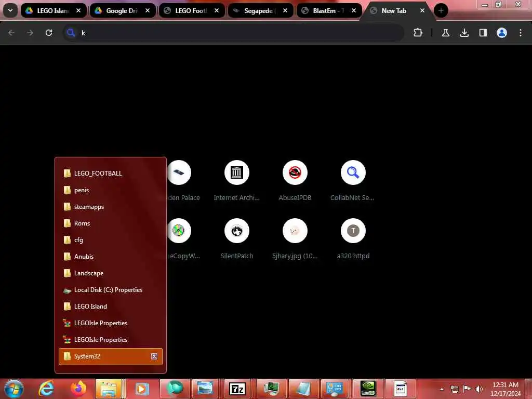Select the steamapps folder entry

pyautogui.click(x=111, y=207)
